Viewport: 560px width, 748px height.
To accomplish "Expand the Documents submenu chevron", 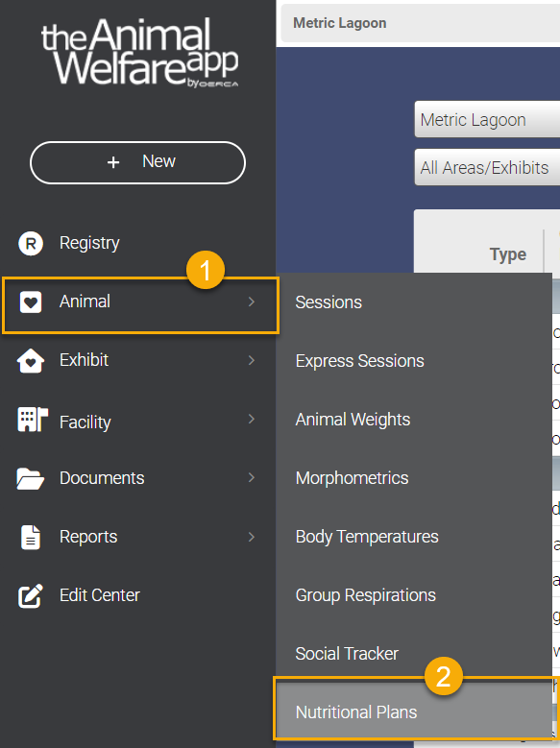I will coord(252,477).
